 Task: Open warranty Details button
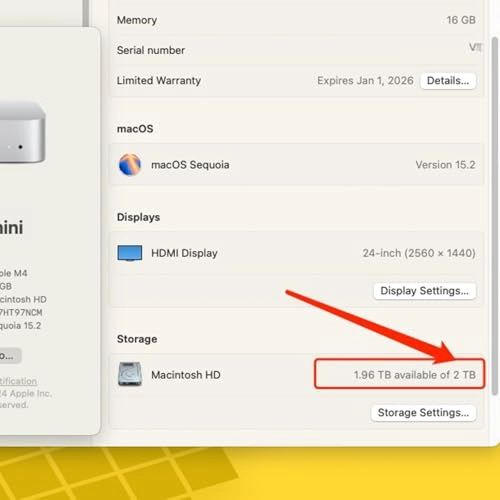pyautogui.click(x=448, y=81)
